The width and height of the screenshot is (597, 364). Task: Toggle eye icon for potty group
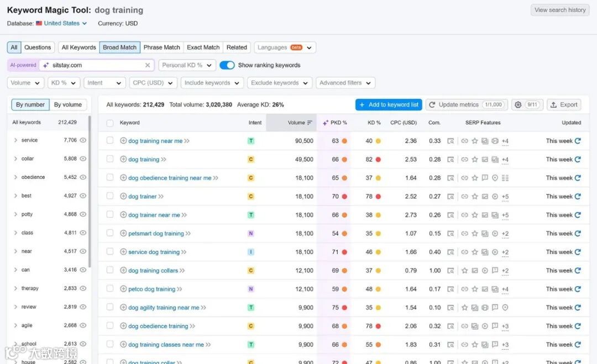pos(83,214)
